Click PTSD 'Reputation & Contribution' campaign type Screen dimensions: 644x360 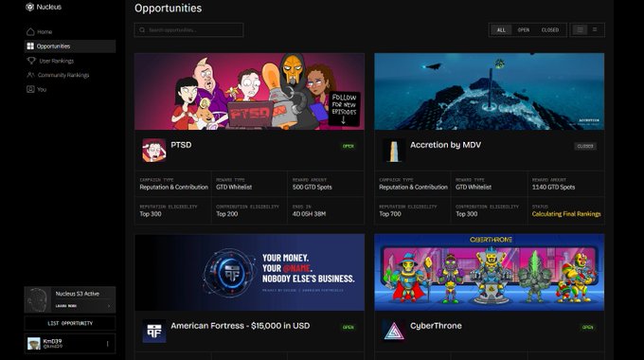[x=173, y=188]
